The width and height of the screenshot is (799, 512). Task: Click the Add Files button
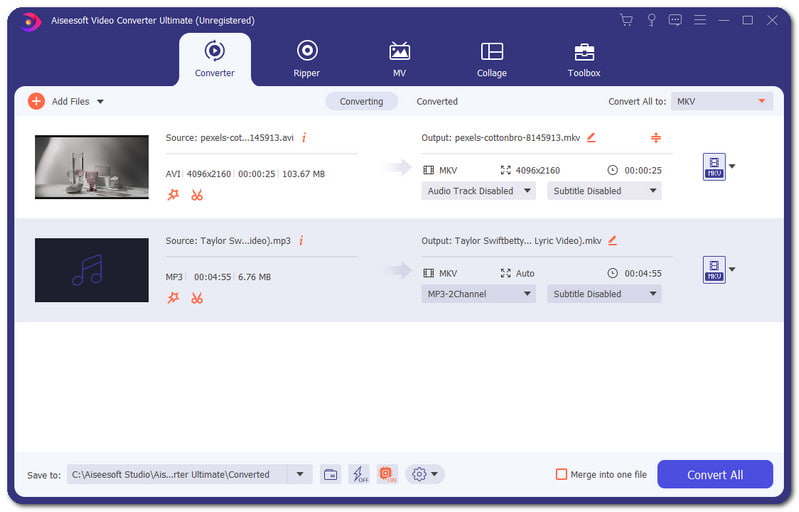66,101
